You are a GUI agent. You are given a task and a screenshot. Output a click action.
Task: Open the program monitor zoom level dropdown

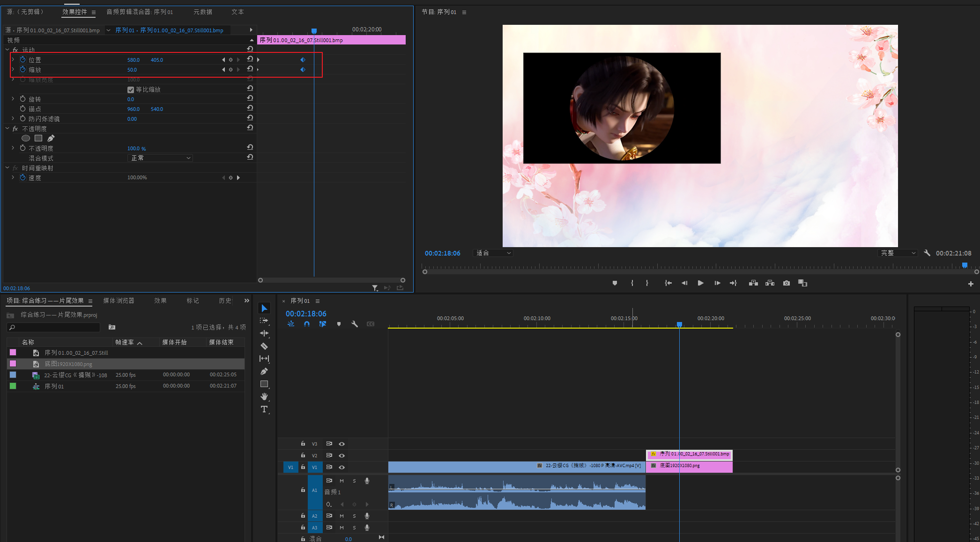493,253
